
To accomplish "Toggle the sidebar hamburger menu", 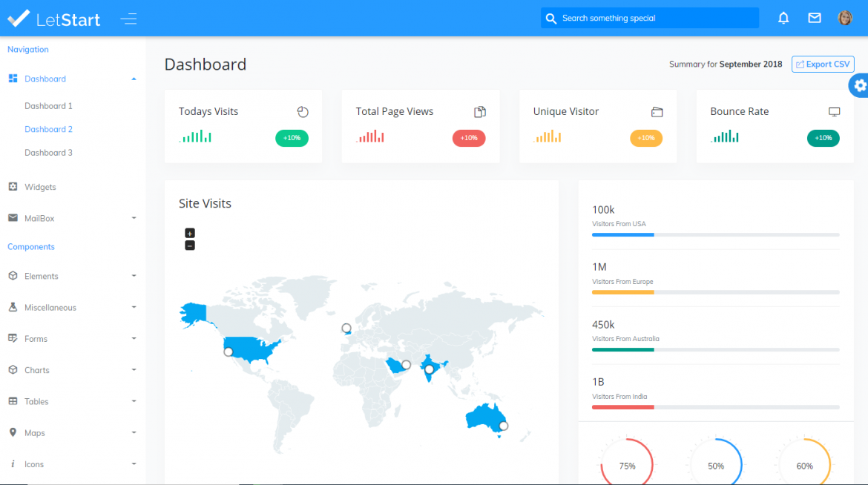I will pyautogui.click(x=128, y=19).
